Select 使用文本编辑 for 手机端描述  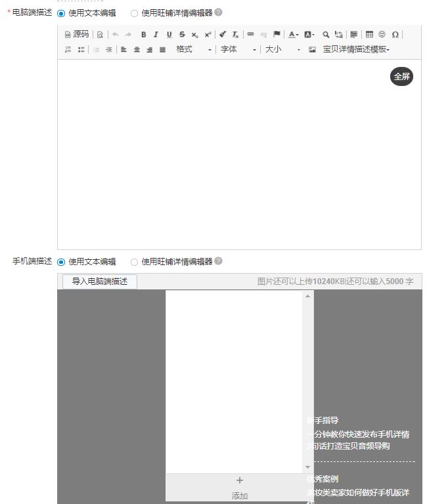[x=61, y=262]
